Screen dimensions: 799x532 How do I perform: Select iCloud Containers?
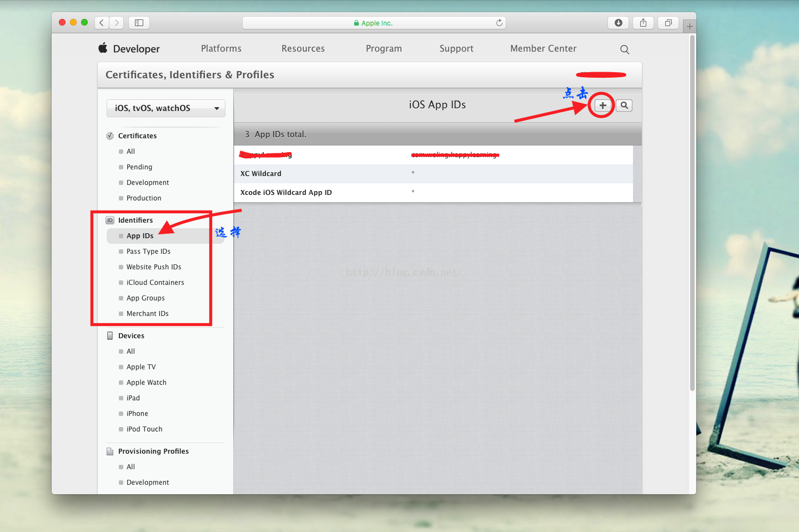pos(155,283)
